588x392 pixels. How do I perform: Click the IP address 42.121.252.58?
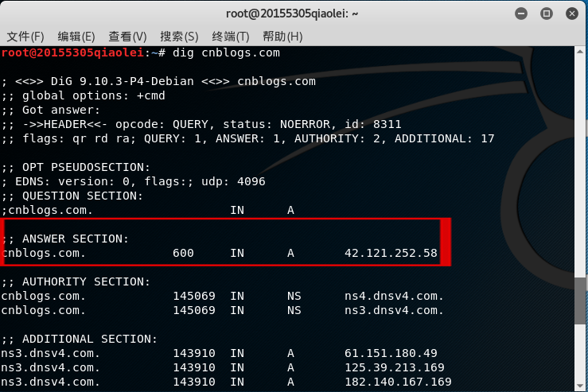[x=391, y=253]
